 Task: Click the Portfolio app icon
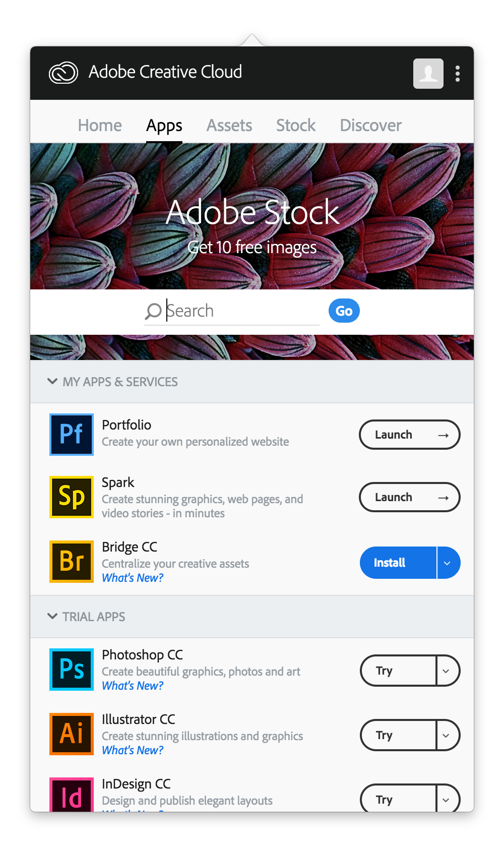(71, 435)
